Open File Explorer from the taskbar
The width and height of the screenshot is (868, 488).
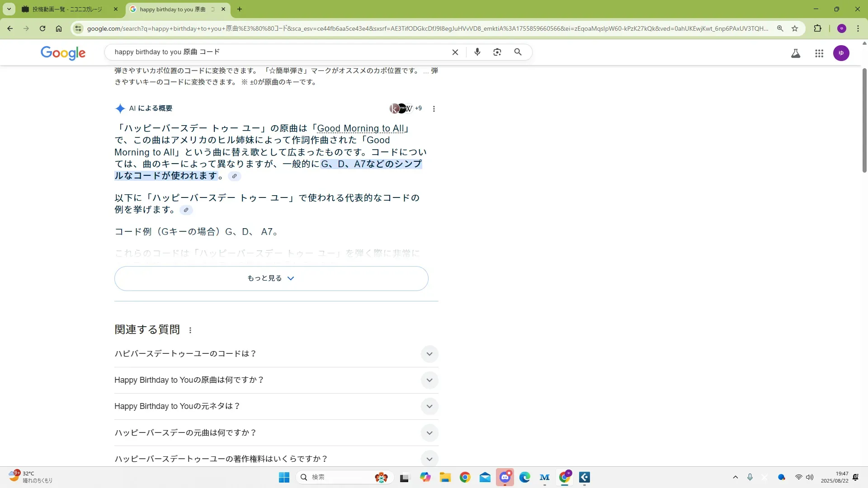click(445, 478)
